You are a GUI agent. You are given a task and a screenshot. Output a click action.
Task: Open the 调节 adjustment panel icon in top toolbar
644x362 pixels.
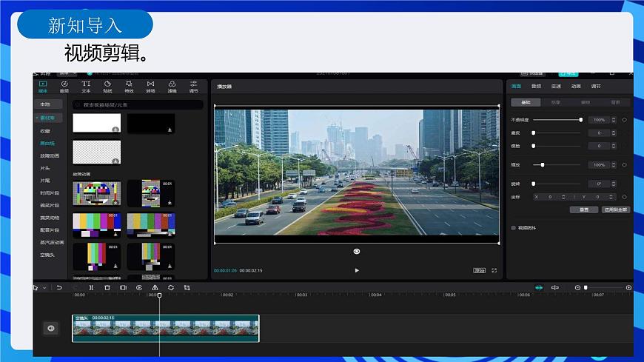194,87
